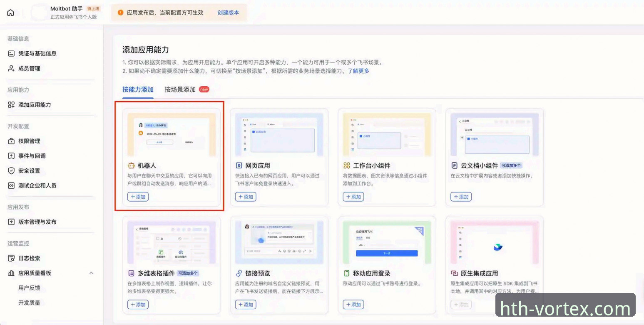Add the 机器人 capability
The width and height of the screenshot is (644, 325).
tap(138, 197)
